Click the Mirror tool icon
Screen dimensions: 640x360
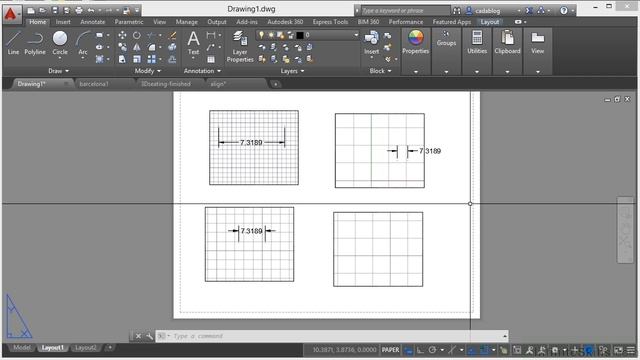137,47
